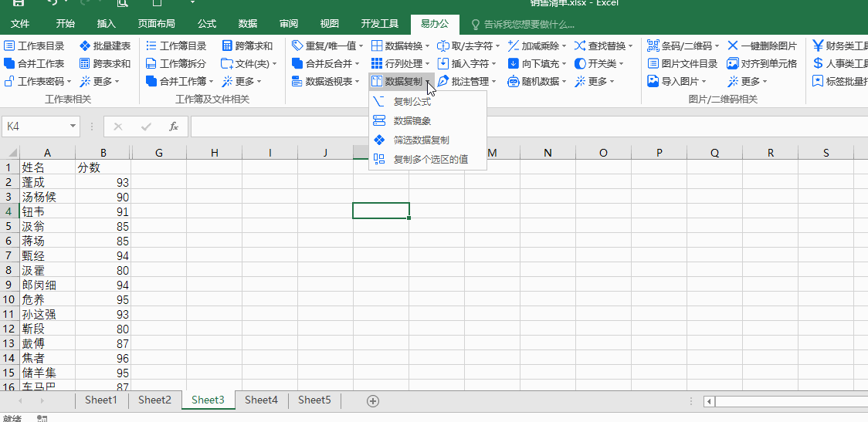Click score 96 beside 焦者
This screenshot has height=422, width=868.
[103, 359]
